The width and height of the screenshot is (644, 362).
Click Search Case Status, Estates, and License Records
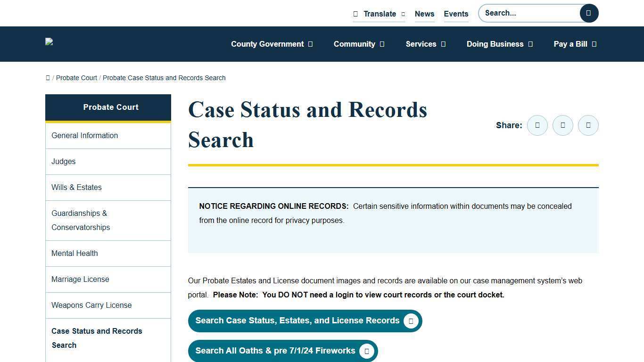297,321
